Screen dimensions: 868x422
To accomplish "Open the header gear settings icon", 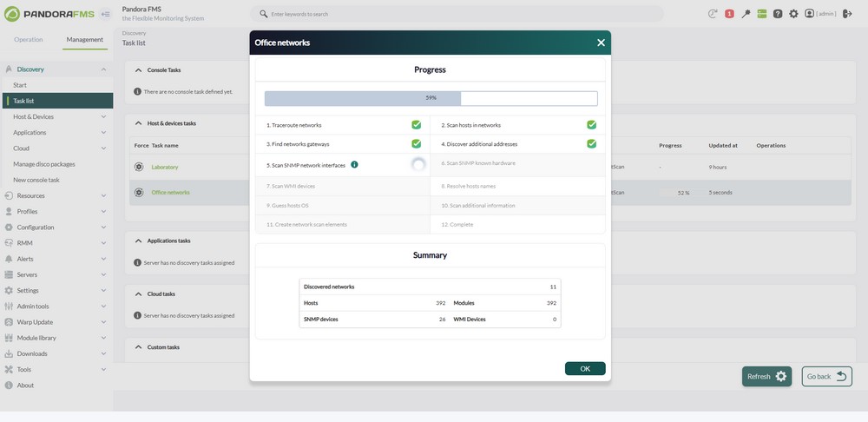I will point(793,14).
